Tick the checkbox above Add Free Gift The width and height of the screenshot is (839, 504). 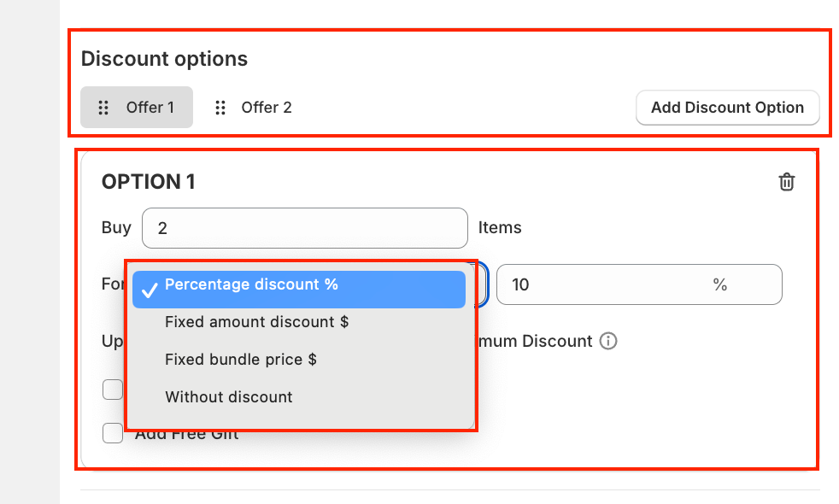coord(113,390)
